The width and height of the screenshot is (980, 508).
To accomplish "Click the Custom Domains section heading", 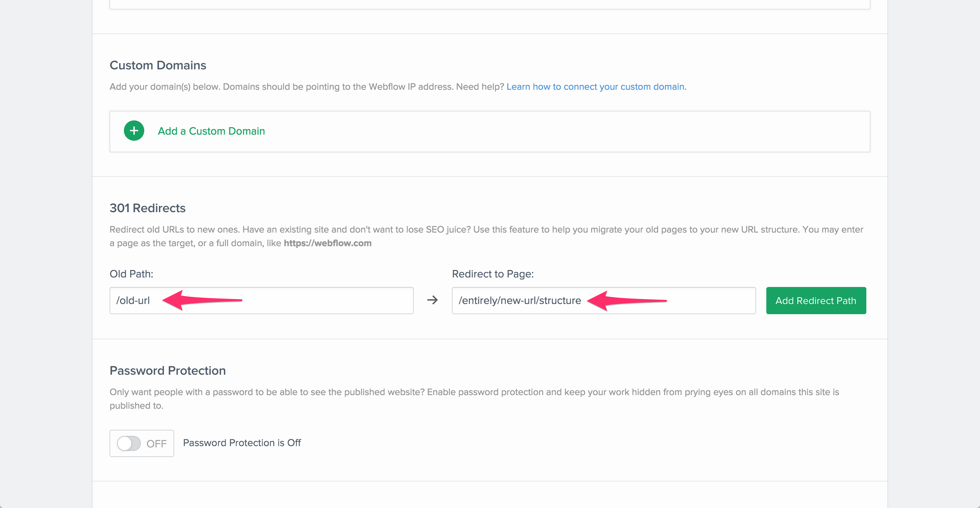I will [158, 65].
